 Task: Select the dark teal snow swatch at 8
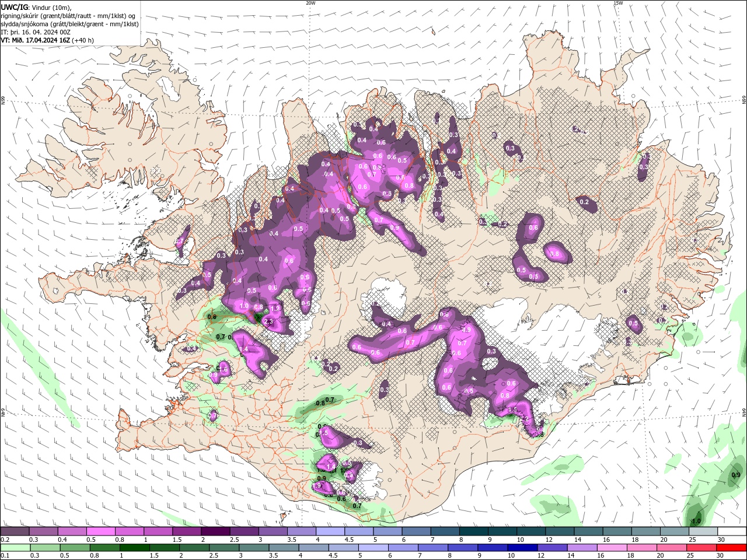coord(473,531)
